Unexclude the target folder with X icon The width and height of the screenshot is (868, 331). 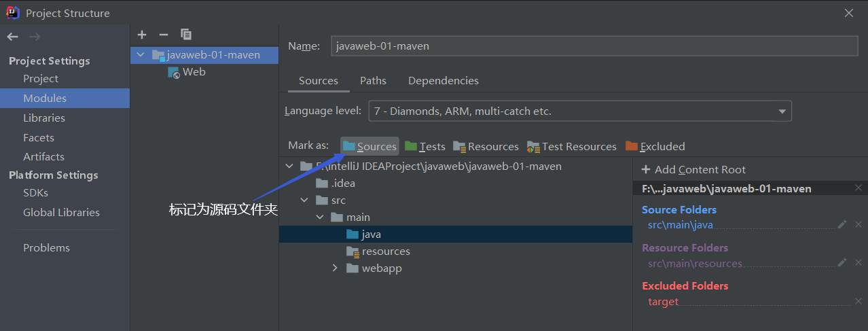pyautogui.click(x=858, y=301)
